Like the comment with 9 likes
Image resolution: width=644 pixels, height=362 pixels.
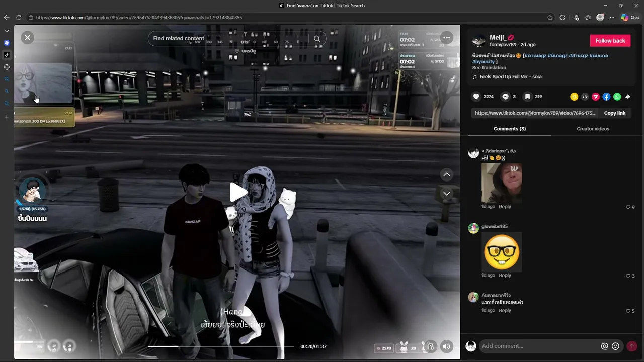point(628,207)
